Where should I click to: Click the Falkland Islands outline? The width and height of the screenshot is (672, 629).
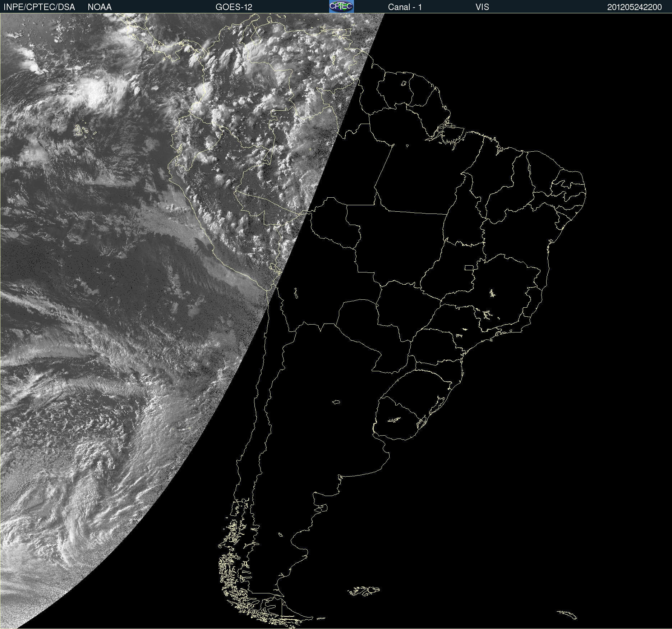pos(364,591)
